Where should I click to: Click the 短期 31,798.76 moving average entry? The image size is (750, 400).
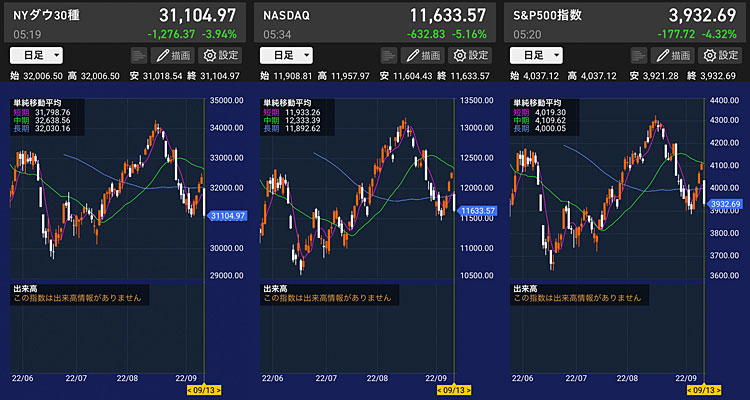(44, 111)
